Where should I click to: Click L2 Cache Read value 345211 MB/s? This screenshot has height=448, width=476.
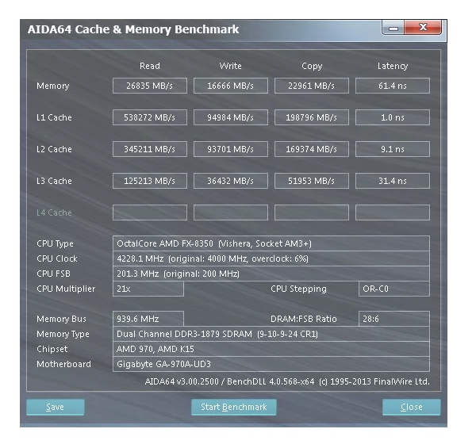pos(150,149)
